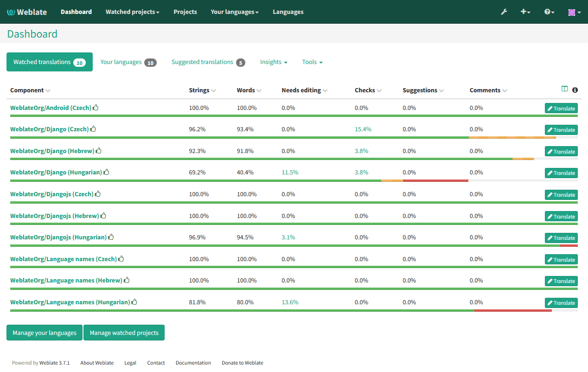Toggle the thumbs-up on WeblateOrg/Language names (Hungarian)
This screenshot has height=372, width=588.
[x=134, y=301]
